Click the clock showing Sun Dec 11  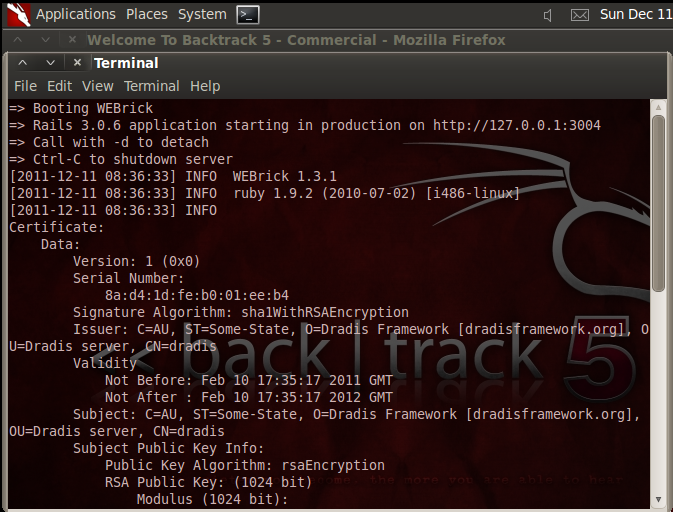click(x=636, y=15)
